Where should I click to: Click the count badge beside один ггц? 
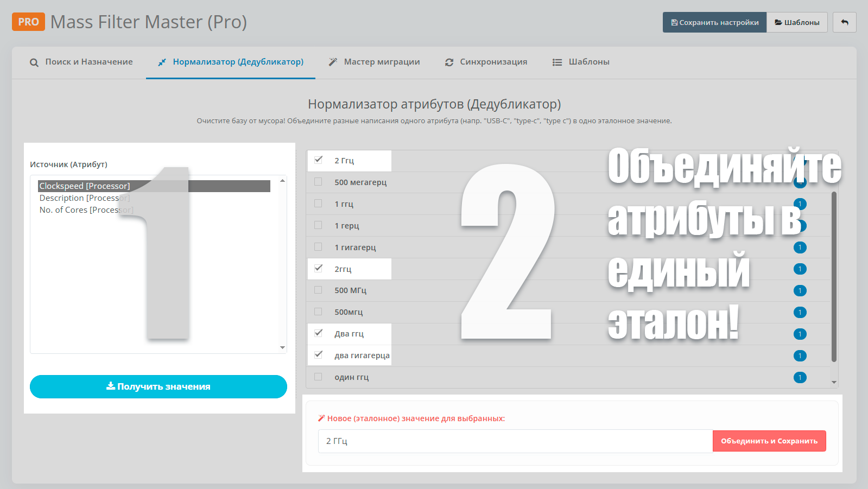(800, 377)
